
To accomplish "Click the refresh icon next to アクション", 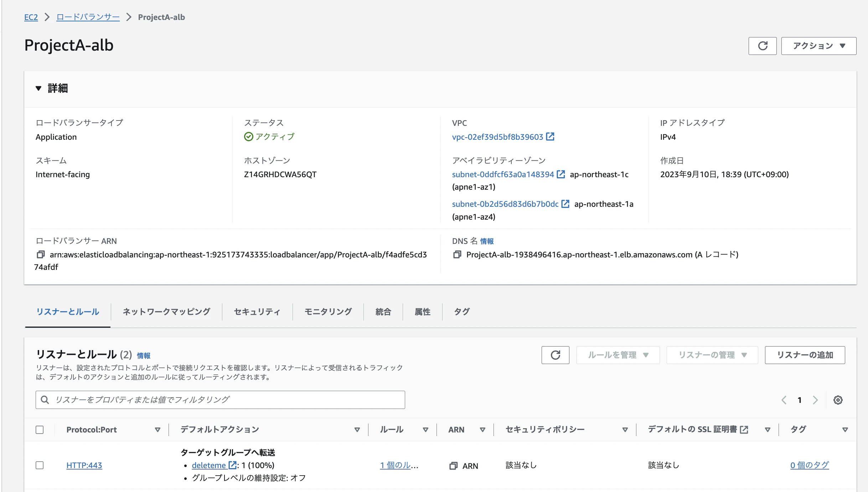I will point(762,46).
